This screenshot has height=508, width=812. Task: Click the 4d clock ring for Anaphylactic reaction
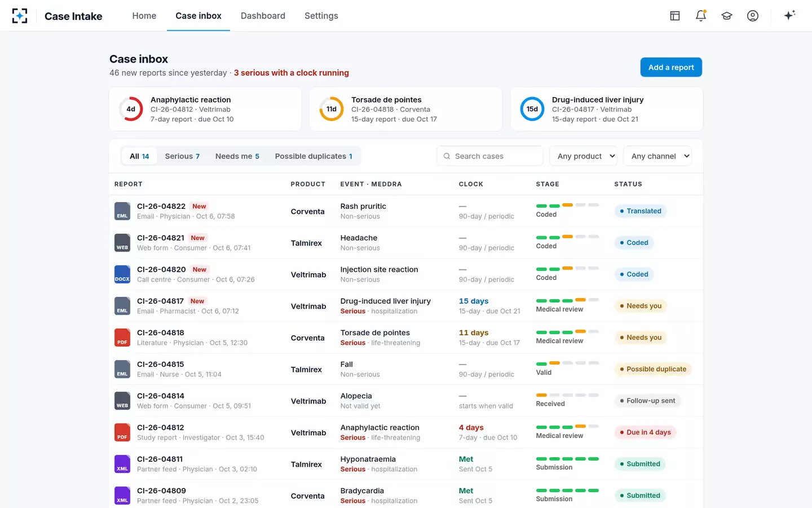pyautogui.click(x=131, y=109)
